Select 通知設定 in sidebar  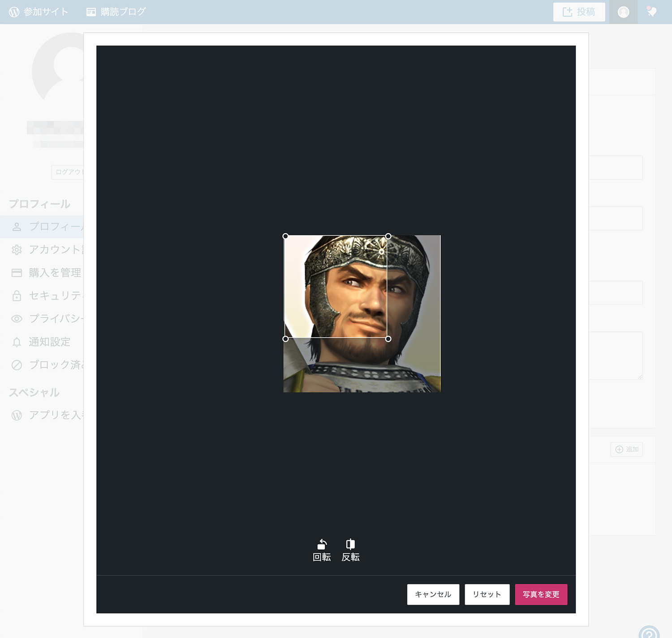tap(49, 342)
